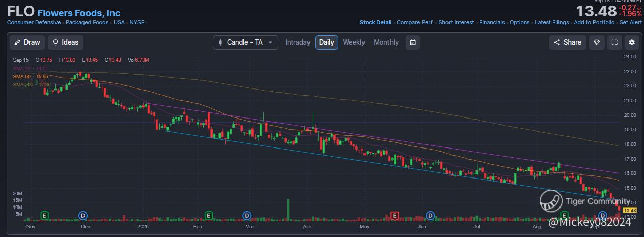Click the September dividend D marker
The height and width of the screenshot is (237, 644).
(x=603, y=215)
